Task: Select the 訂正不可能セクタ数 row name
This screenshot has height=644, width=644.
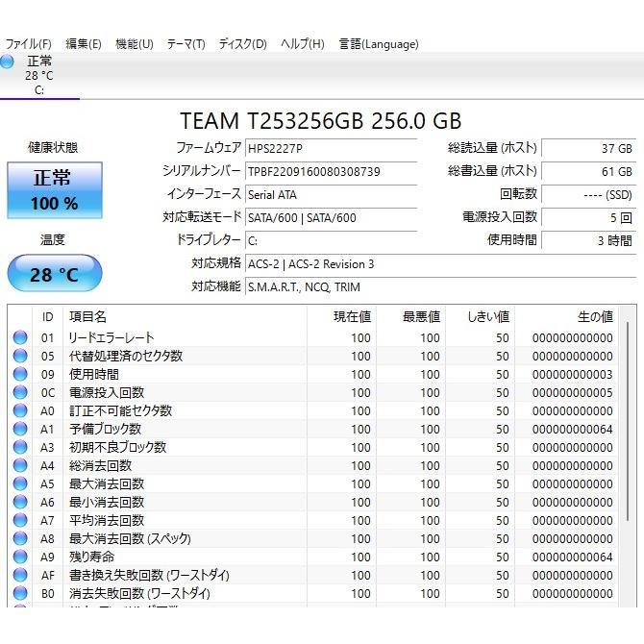Action: (120, 410)
